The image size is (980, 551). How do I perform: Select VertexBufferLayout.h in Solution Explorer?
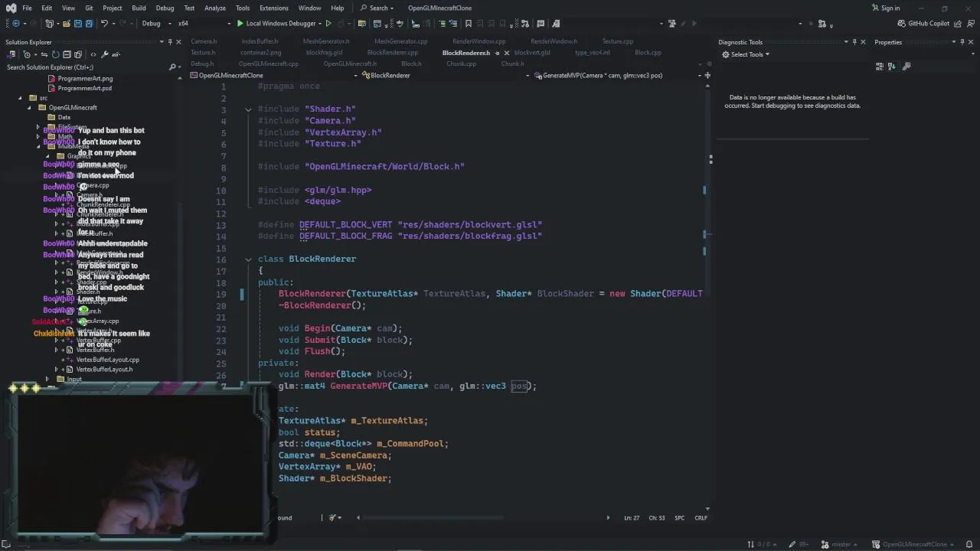[103, 370]
